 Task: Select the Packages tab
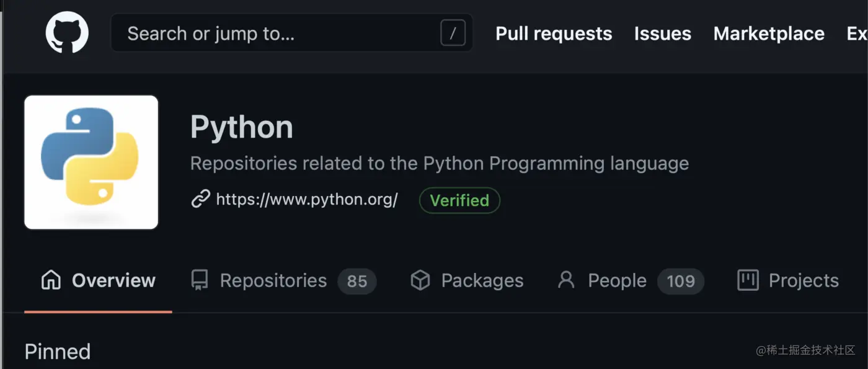(x=482, y=280)
